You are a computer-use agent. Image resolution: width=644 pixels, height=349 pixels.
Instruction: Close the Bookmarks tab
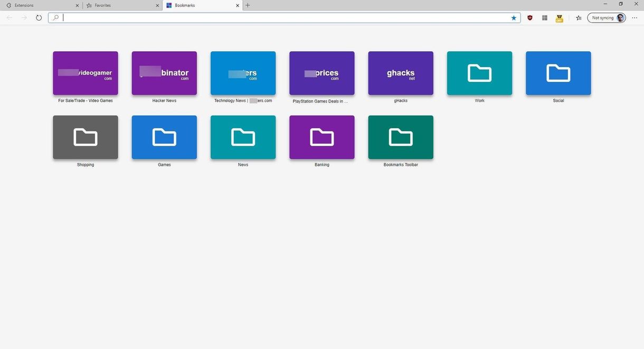(238, 5)
